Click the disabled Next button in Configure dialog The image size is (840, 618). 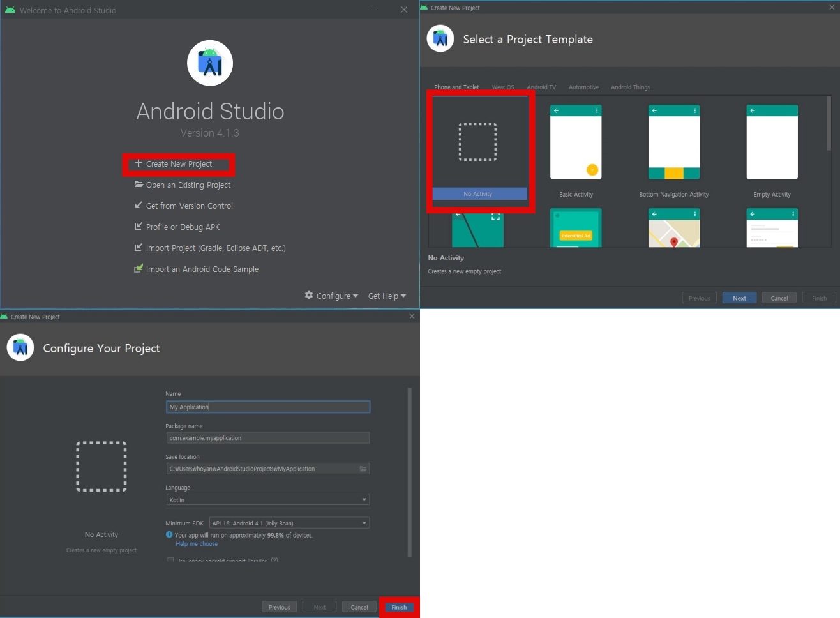tap(320, 607)
